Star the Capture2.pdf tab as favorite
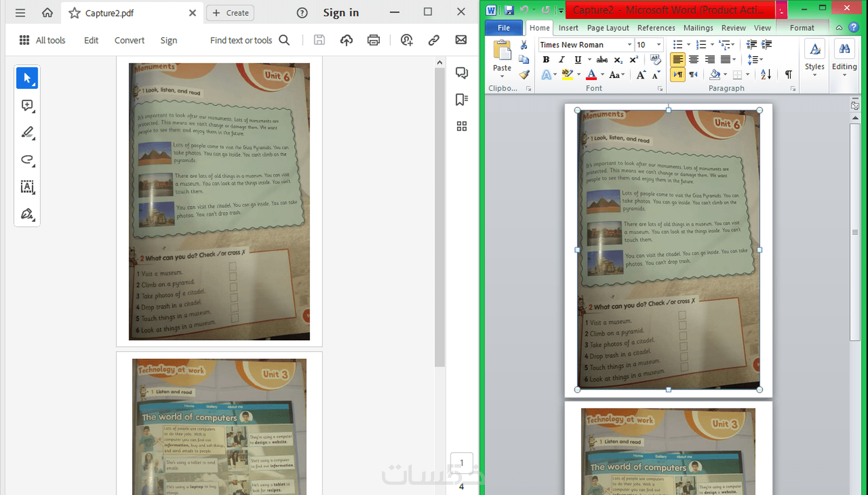This screenshot has width=868, height=495. (75, 13)
